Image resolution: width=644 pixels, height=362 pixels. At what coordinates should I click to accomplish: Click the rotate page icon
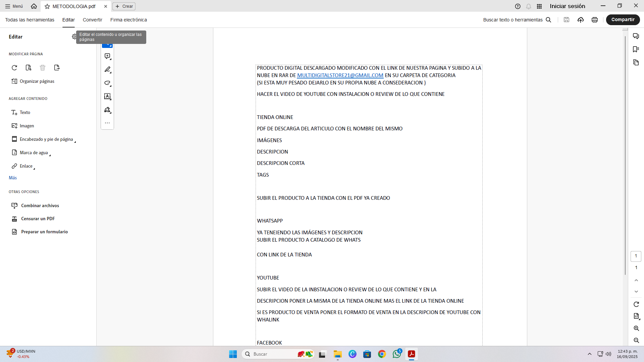tap(14, 68)
